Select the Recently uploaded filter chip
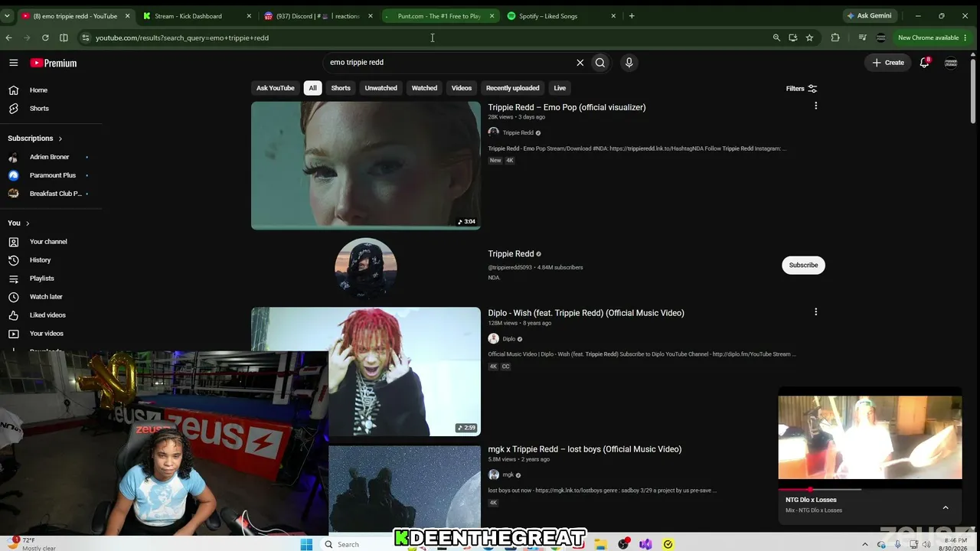Viewport: 980px width, 551px height. coord(513,88)
